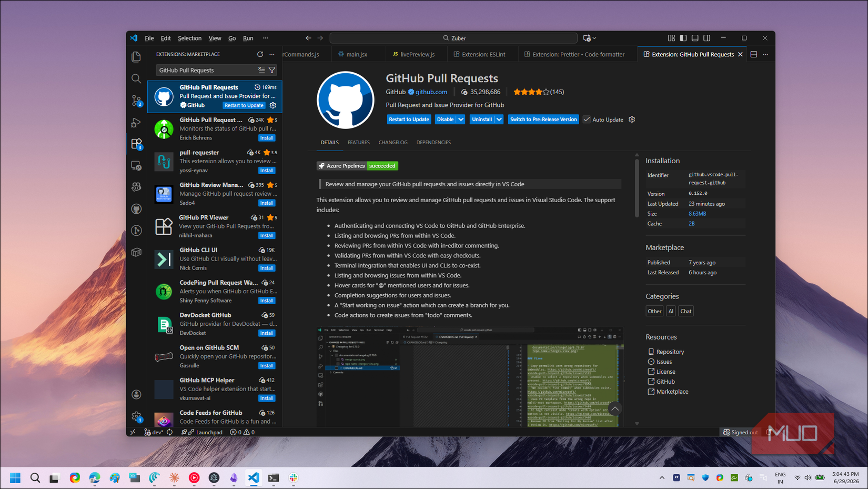Open the Search view in activity bar
This screenshot has width=868, height=489.
136,79
